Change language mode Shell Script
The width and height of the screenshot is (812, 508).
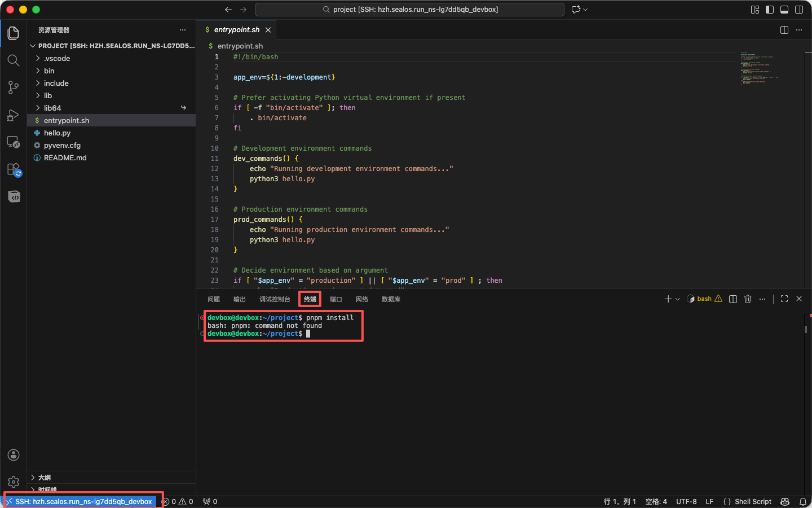coord(747,502)
